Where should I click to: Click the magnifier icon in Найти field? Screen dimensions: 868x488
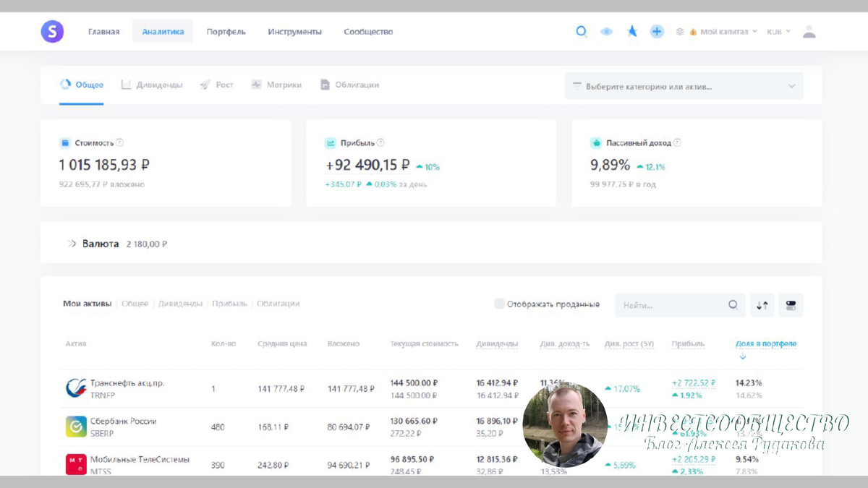(x=733, y=305)
